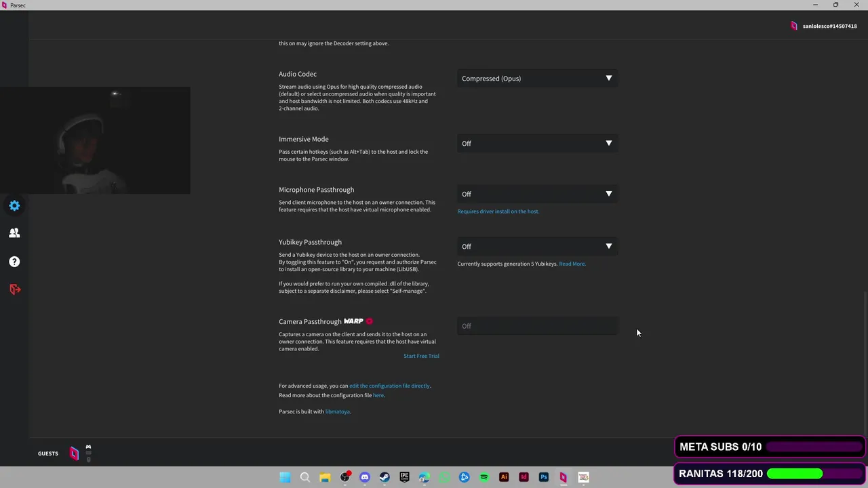Viewport: 868px width, 488px height.
Task: Open the Friends icon in the sidebar
Action: 14,233
